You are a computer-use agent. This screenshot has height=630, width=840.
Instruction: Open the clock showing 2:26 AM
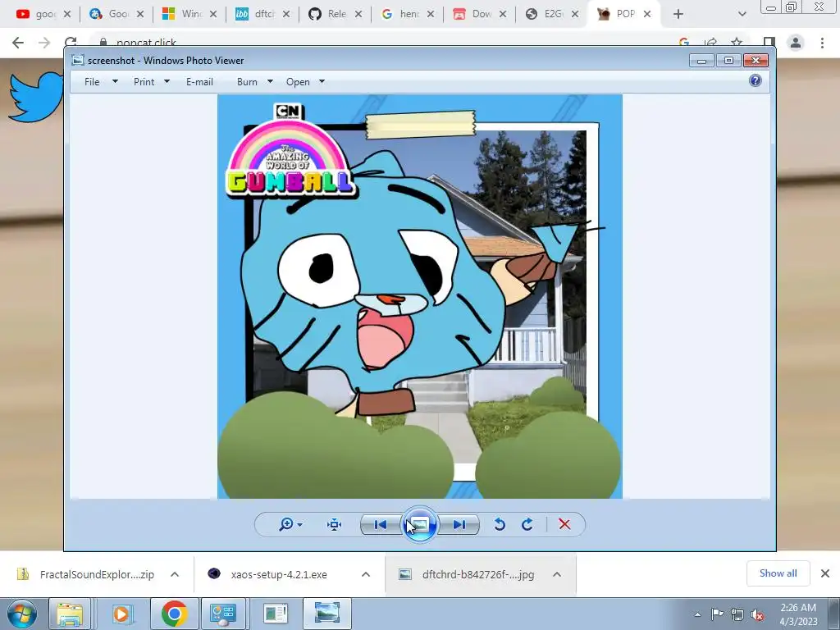(x=798, y=614)
